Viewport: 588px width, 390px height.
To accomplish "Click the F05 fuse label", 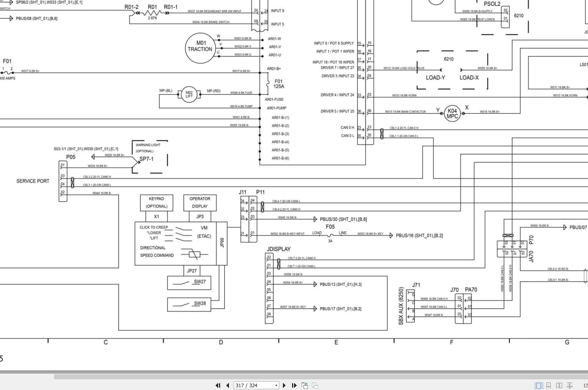I will (330, 227).
